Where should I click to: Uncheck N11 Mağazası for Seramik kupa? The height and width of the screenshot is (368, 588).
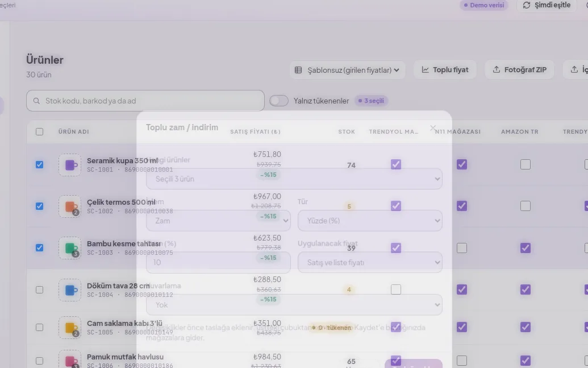[x=462, y=164]
